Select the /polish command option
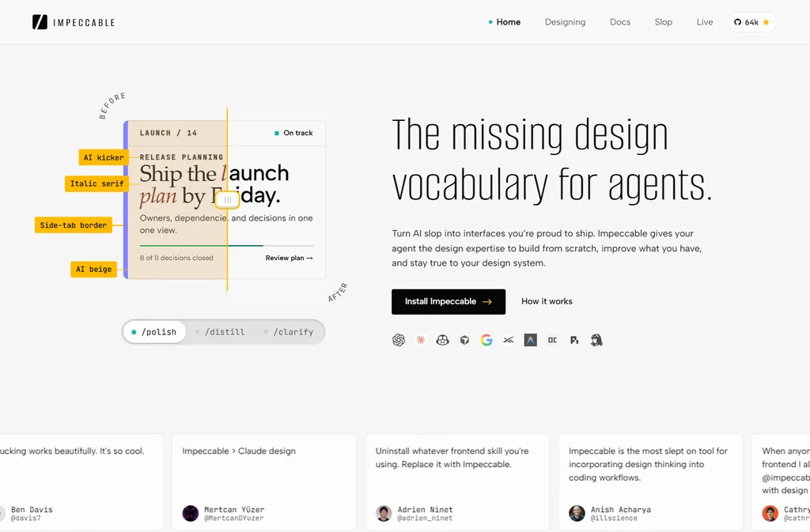Image resolution: width=810 pixels, height=532 pixels. pyautogui.click(x=154, y=332)
